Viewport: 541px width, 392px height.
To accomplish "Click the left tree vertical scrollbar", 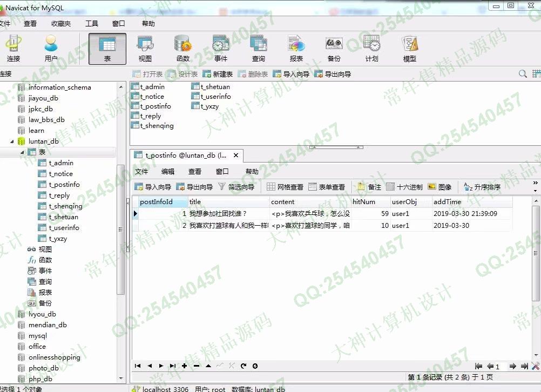I will click(x=120, y=229).
